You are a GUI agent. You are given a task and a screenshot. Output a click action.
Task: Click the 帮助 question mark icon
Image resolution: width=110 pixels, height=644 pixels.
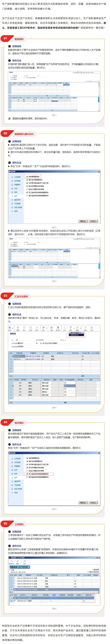(85, 328)
